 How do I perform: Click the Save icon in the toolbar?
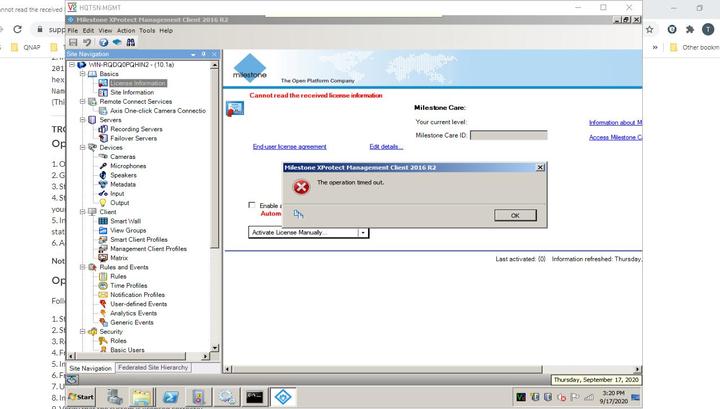pyautogui.click(x=73, y=42)
